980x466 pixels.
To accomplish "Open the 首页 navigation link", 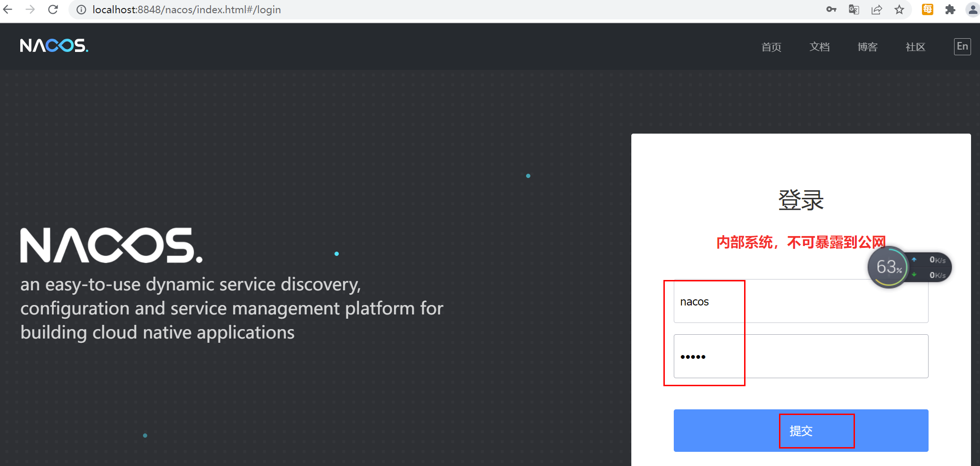I will point(771,47).
